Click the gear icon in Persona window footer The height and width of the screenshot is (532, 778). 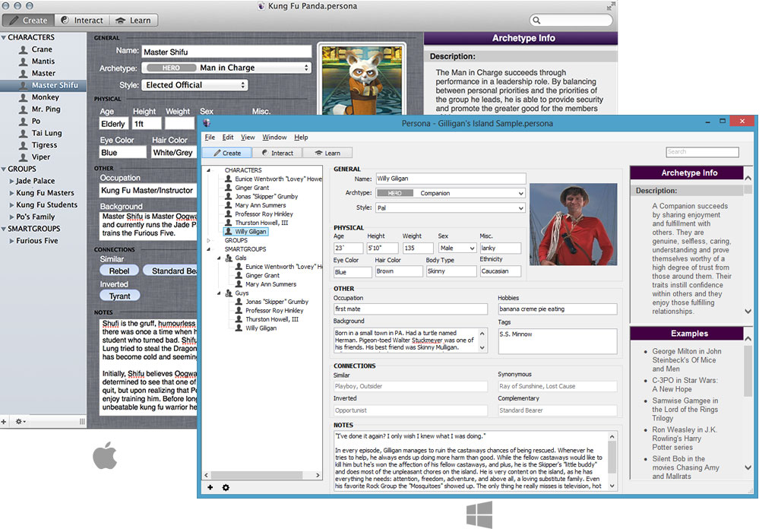[226, 487]
